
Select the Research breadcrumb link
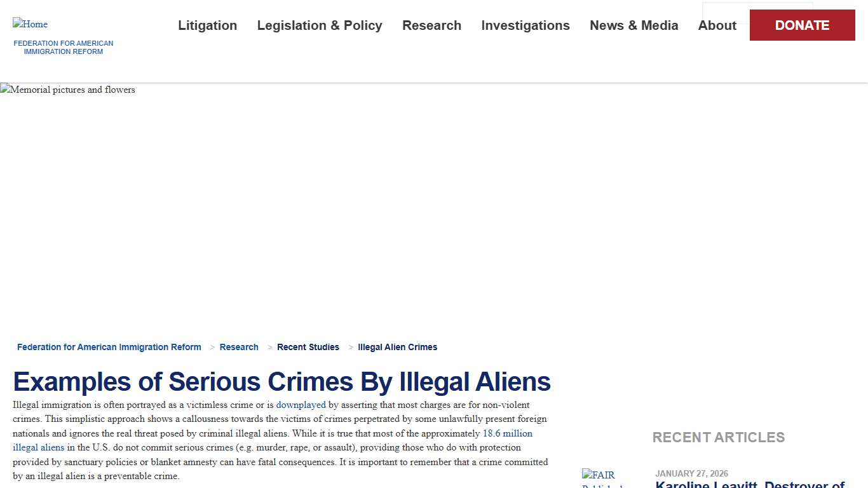point(239,347)
